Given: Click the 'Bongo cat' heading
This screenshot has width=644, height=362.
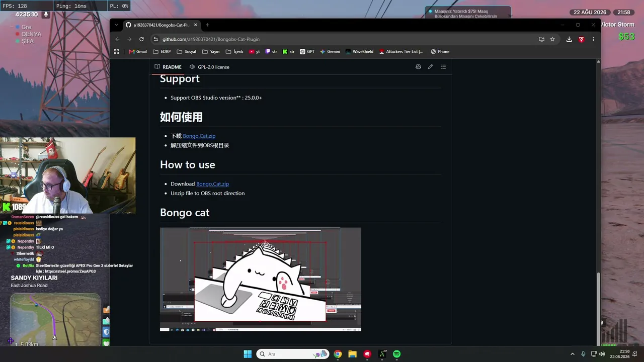Looking at the screenshot, I should (x=185, y=213).
